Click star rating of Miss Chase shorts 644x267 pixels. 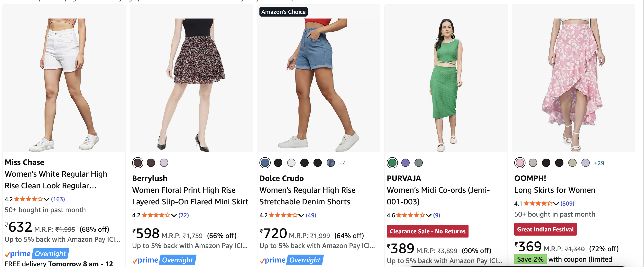28,199
